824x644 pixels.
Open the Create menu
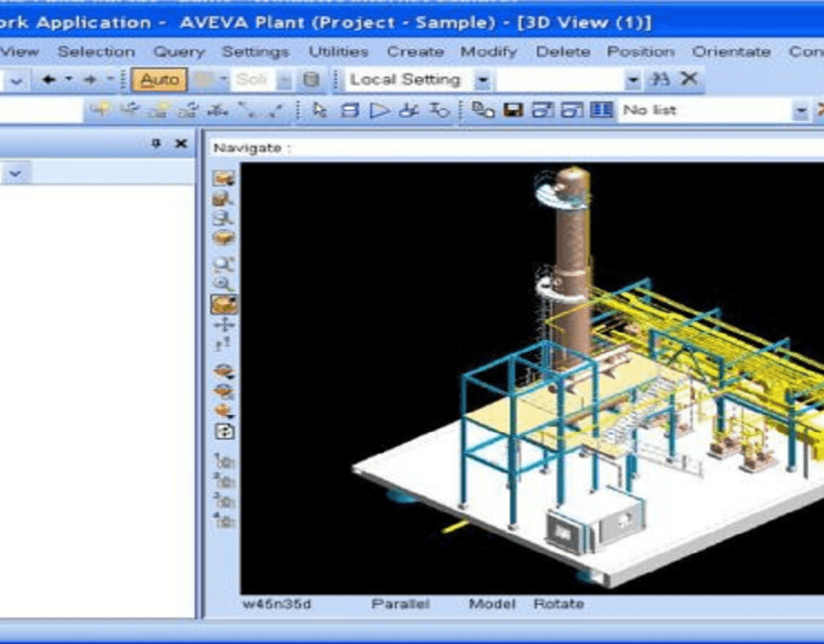(415, 52)
